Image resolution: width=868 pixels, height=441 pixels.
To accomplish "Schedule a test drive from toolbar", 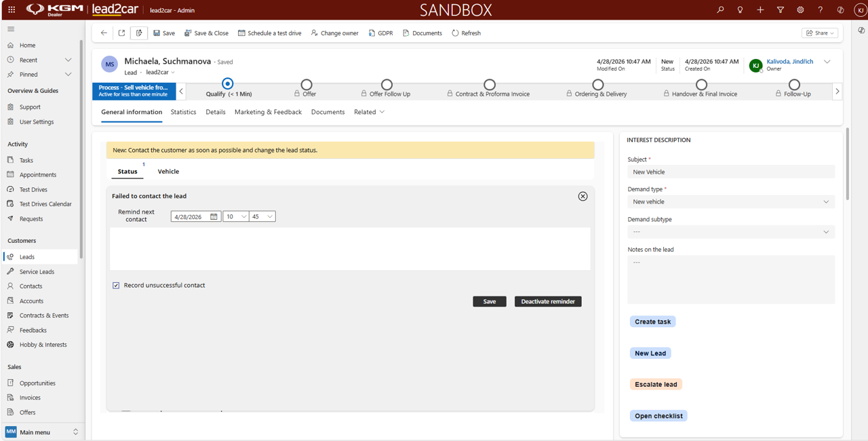I will point(269,33).
